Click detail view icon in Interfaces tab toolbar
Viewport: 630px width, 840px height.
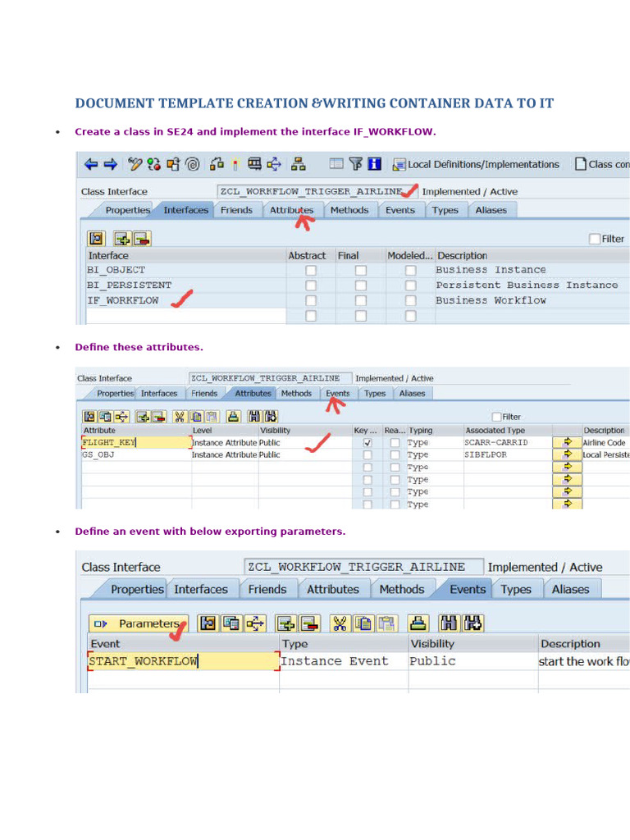tap(97, 239)
